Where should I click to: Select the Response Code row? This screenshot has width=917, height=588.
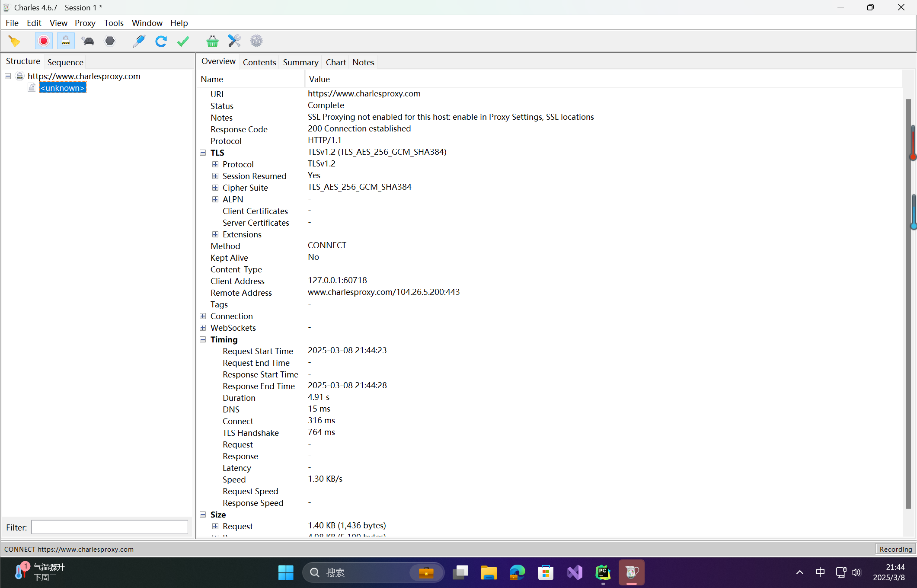point(550,129)
